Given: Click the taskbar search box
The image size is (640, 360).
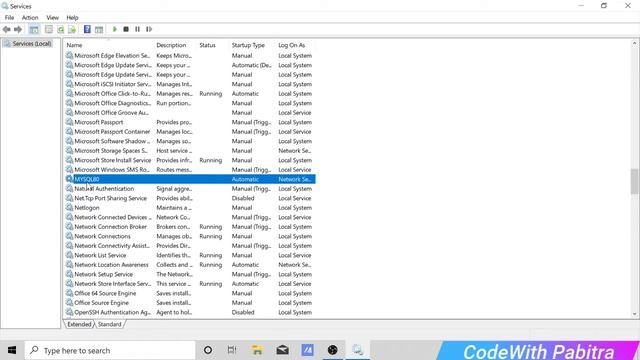Looking at the screenshot, I should (109, 350).
